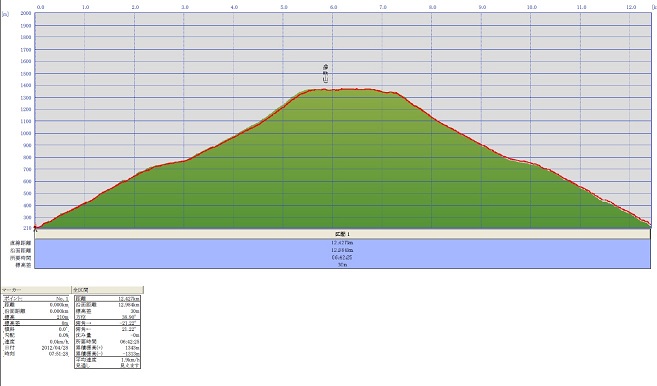
Task: Click the 6.0 km distance axis label
Action: coord(334,7)
